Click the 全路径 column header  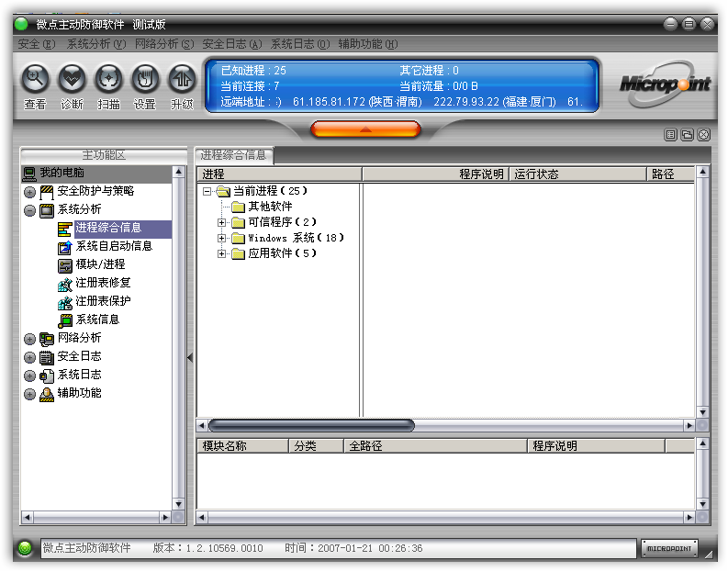(435, 446)
